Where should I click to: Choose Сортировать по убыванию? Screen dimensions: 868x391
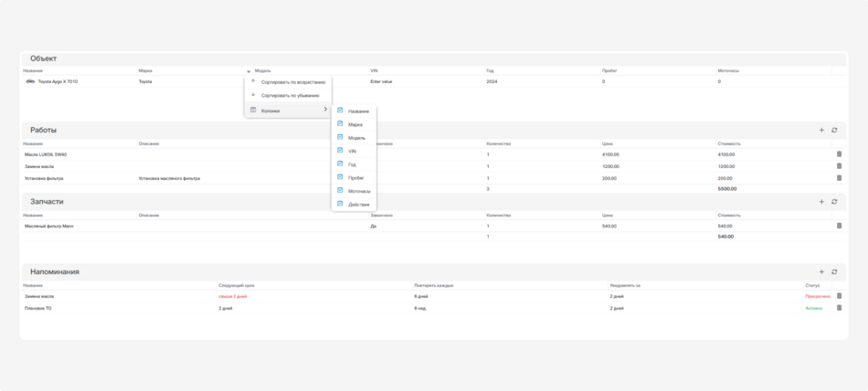(290, 95)
